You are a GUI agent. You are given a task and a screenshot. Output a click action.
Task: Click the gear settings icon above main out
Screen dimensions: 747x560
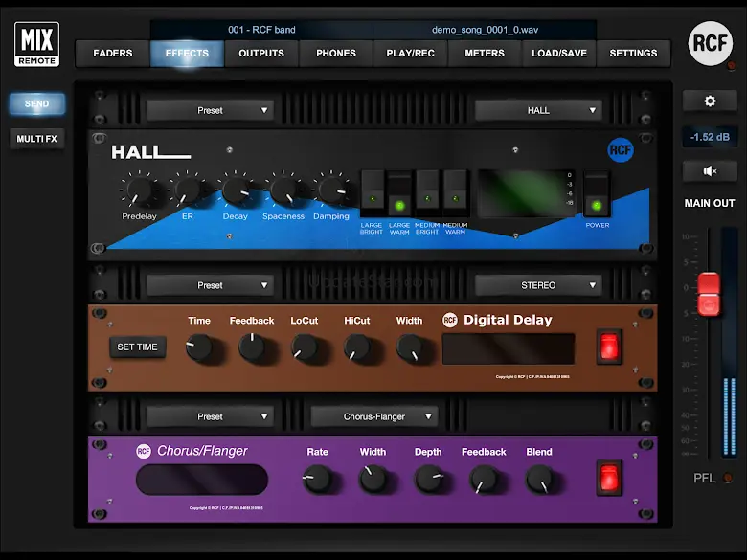pos(710,101)
